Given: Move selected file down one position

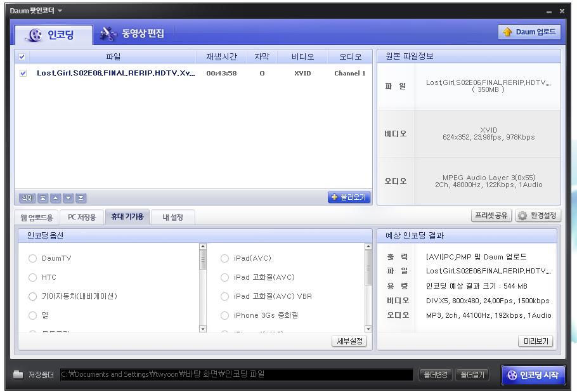Looking at the screenshot, I should (68, 198).
